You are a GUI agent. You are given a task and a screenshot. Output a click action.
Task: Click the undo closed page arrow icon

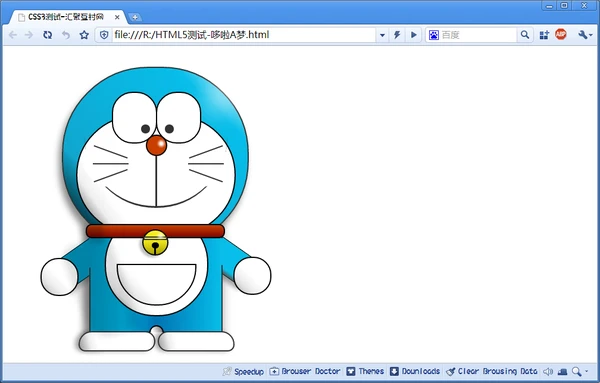coord(66,35)
